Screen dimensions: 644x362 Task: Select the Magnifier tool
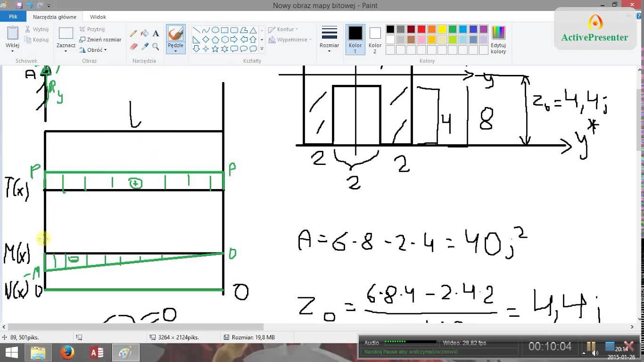tap(155, 46)
